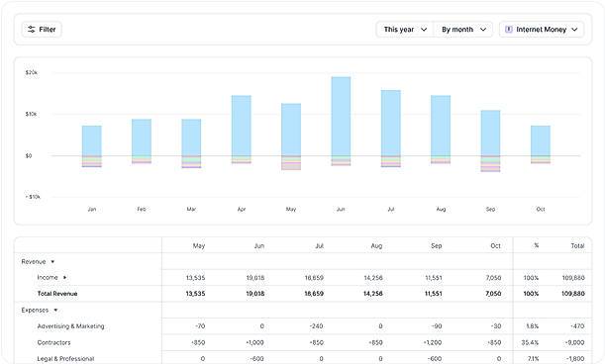Click the May column header
Image resolution: width=605 pixels, height=364 pixels.
tap(199, 245)
